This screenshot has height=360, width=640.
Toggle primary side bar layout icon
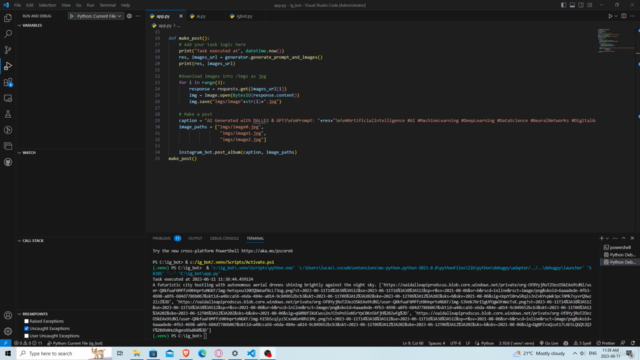point(563,5)
